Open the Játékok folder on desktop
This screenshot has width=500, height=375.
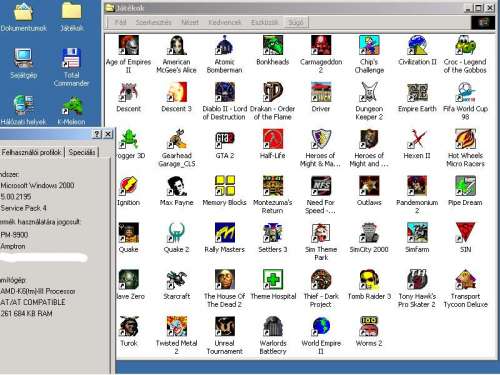click(71, 11)
